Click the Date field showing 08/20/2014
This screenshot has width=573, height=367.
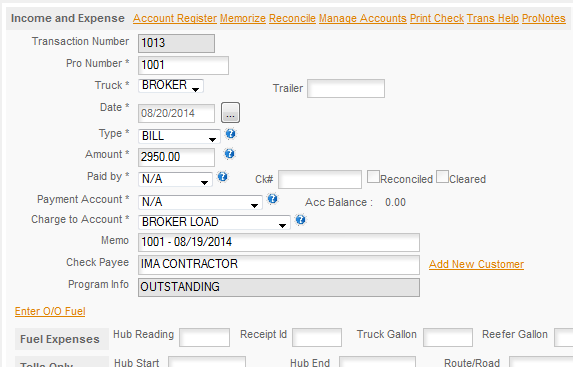[176, 113]
